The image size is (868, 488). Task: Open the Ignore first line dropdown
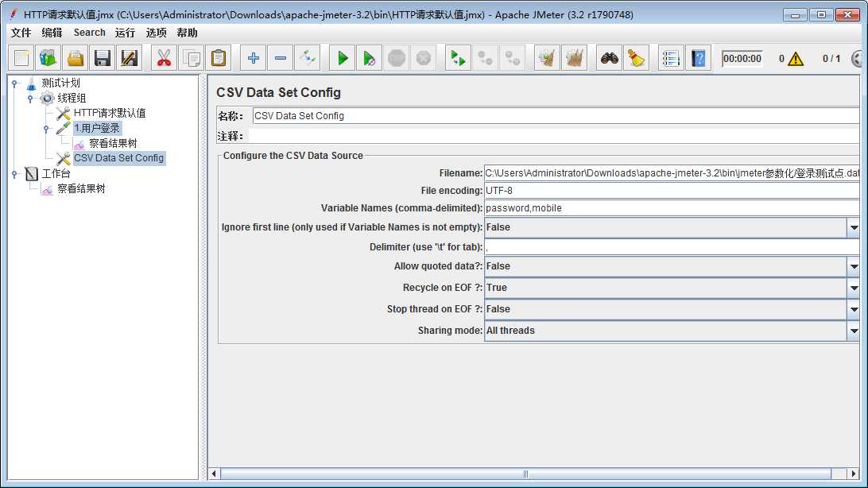pyautogui.click(x=854, y=227)
